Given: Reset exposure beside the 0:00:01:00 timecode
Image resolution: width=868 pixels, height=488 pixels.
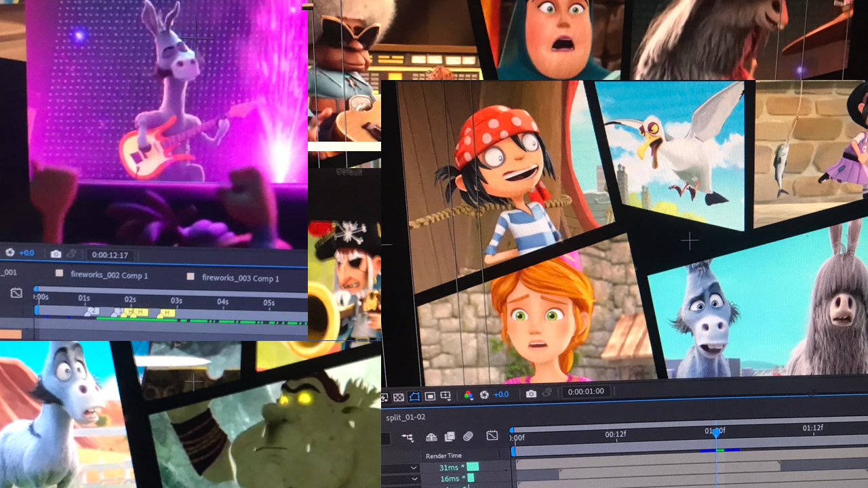Looking at the screenshot, I should pyautogui.click(x=485, y=394).
